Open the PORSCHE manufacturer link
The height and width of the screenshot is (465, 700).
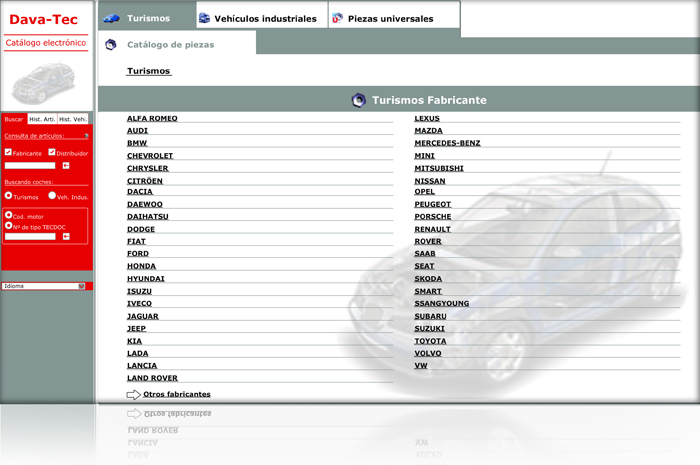point(433,216)
